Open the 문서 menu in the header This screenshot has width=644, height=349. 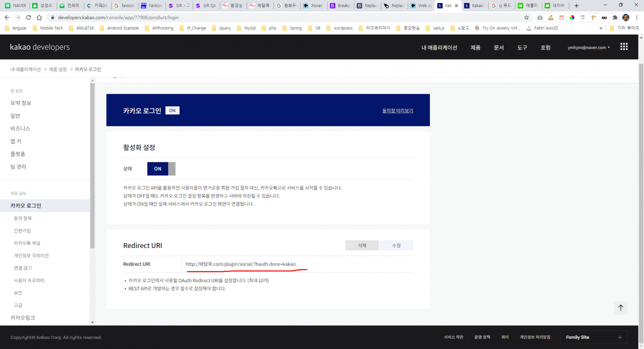coord(499,47)
